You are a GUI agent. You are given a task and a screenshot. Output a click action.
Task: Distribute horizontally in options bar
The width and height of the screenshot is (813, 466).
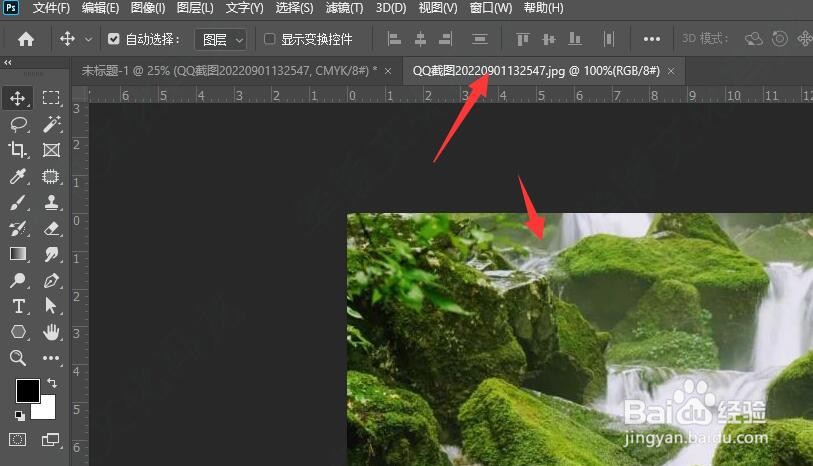(609, 39)
